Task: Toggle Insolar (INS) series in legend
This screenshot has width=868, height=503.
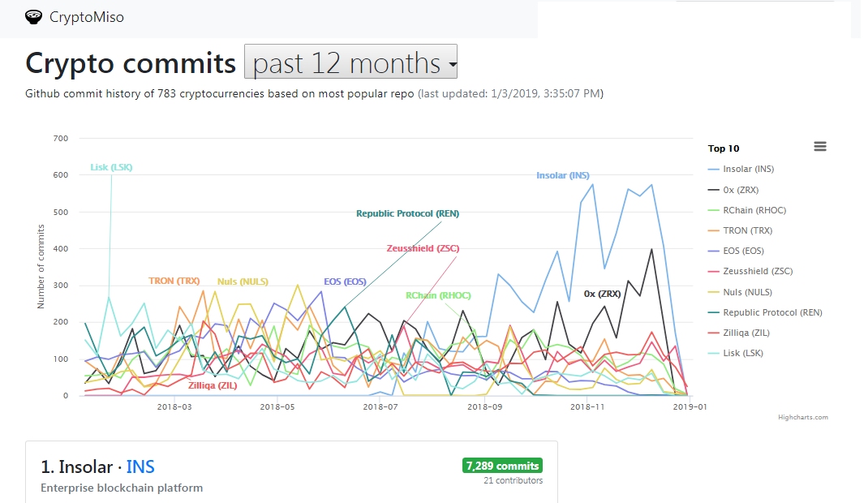Action: pyautogui.click(x=741, y=169)
